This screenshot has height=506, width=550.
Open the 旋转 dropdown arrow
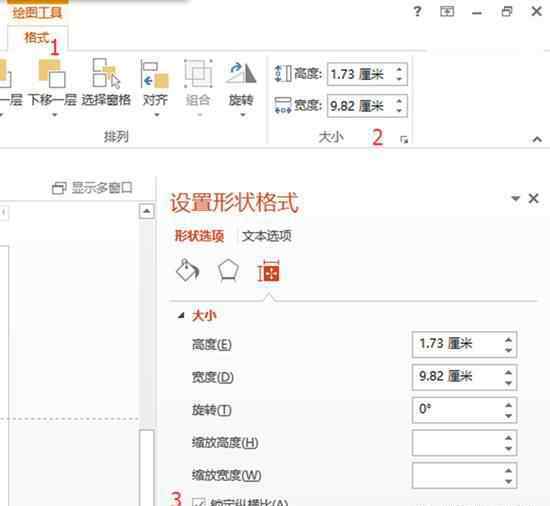pos(242,115)
